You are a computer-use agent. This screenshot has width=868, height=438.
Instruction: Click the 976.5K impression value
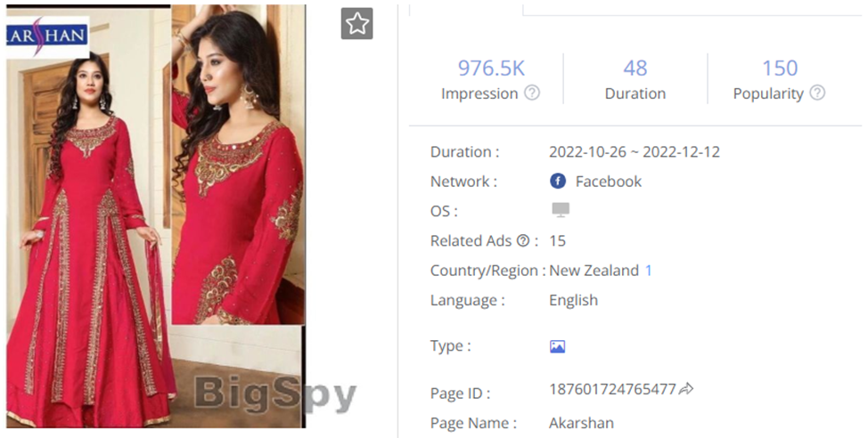[x=491, y=68]
